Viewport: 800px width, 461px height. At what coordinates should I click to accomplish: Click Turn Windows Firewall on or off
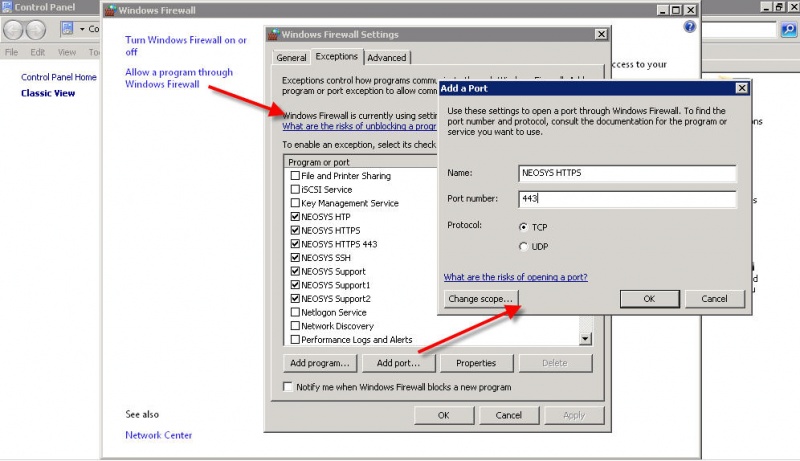tap(186, 45)
